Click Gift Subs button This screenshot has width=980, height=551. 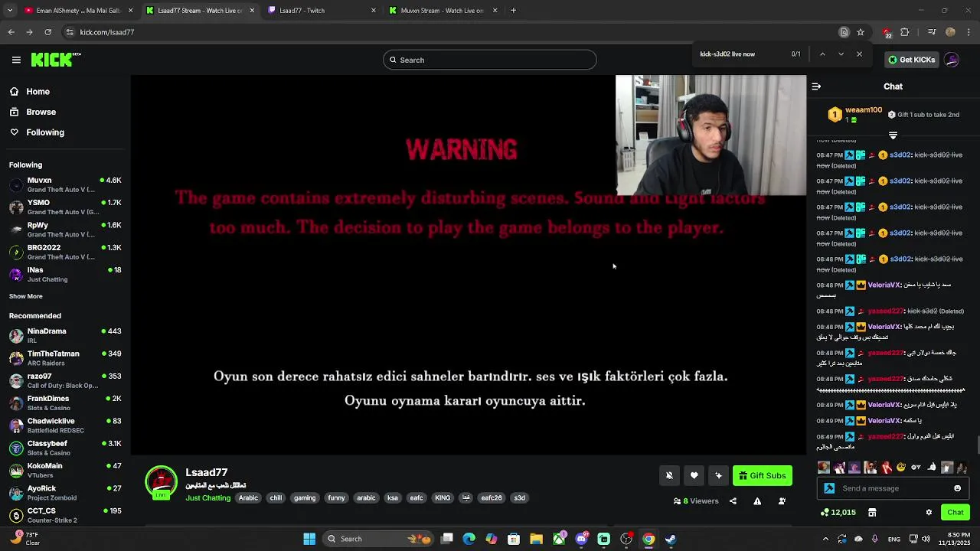763,475
